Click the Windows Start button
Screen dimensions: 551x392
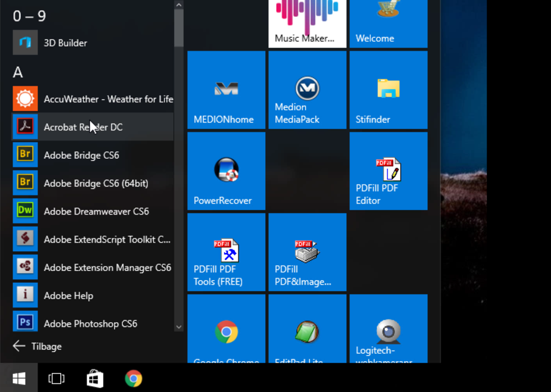(x=19, y=378)
